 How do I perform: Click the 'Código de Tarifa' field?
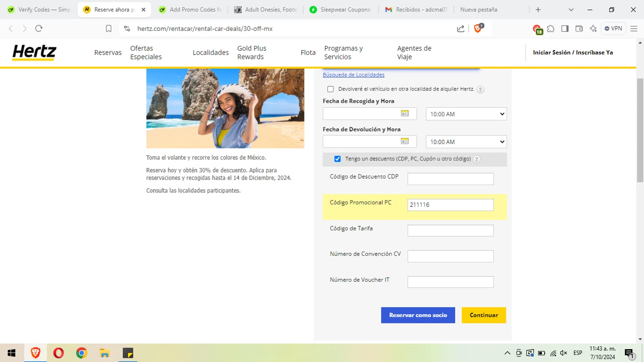450,231
